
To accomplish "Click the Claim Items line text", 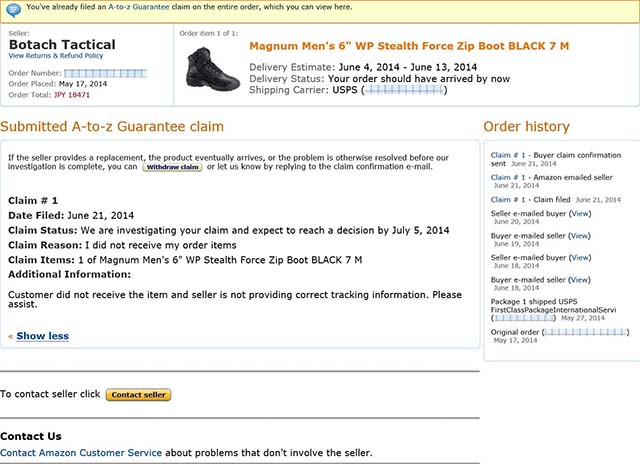I will pos(185,260).
